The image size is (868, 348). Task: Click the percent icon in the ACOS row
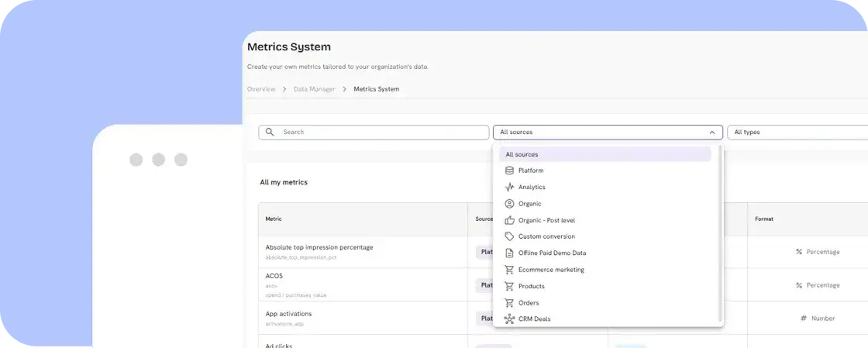(799, 285)
